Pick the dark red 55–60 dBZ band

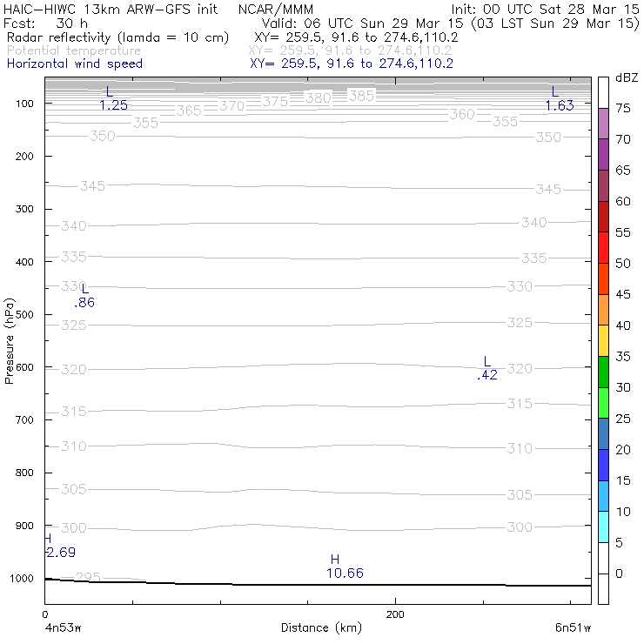pos(603,217)
